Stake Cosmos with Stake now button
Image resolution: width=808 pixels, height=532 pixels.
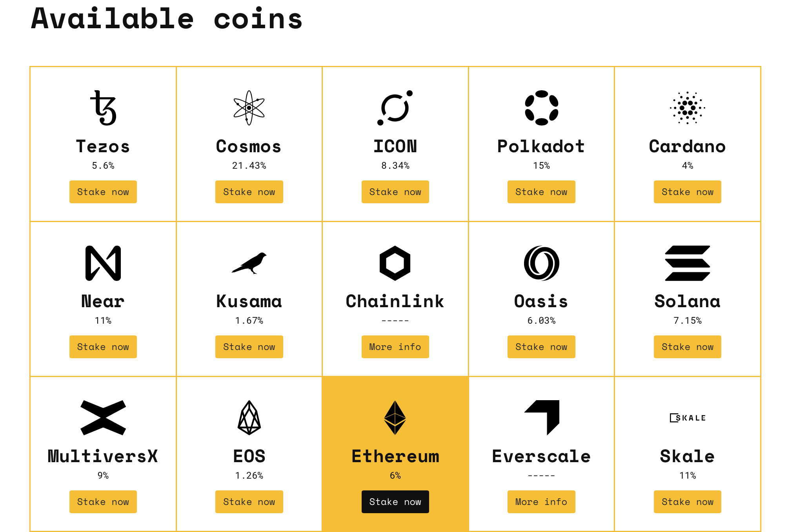[x=249, y=192]
